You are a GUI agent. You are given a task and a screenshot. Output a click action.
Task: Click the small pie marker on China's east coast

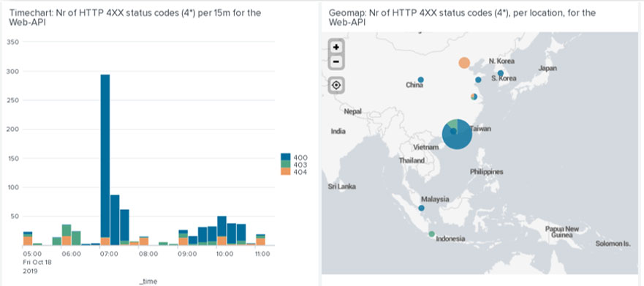474,97
